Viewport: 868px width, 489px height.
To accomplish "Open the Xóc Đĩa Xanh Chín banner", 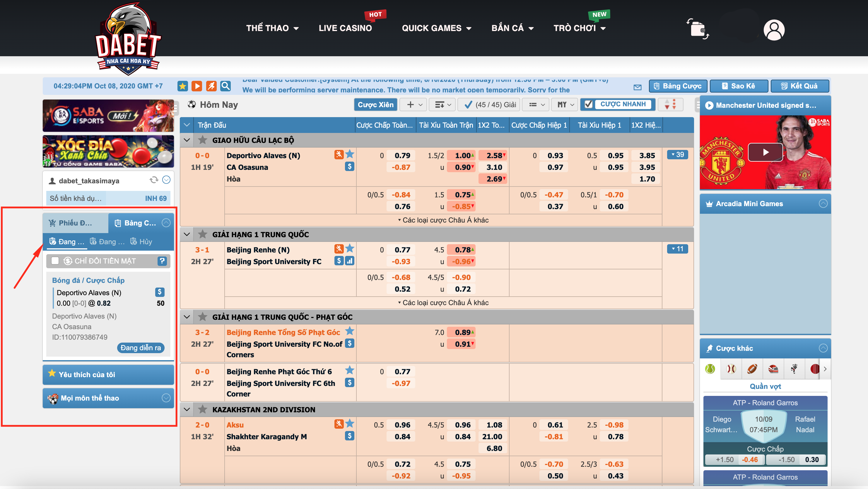I will (x=108, y=151).
